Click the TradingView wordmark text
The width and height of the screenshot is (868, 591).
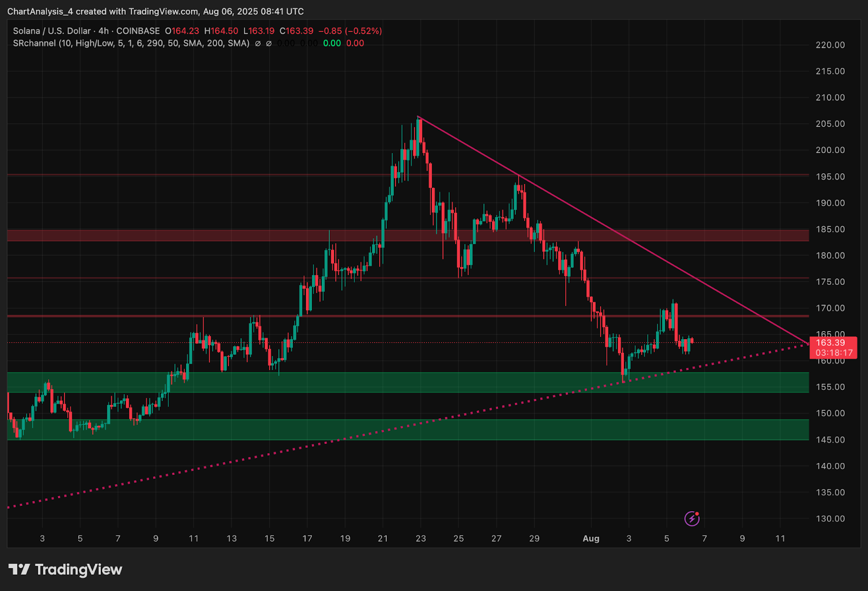[x=79, y=569]
